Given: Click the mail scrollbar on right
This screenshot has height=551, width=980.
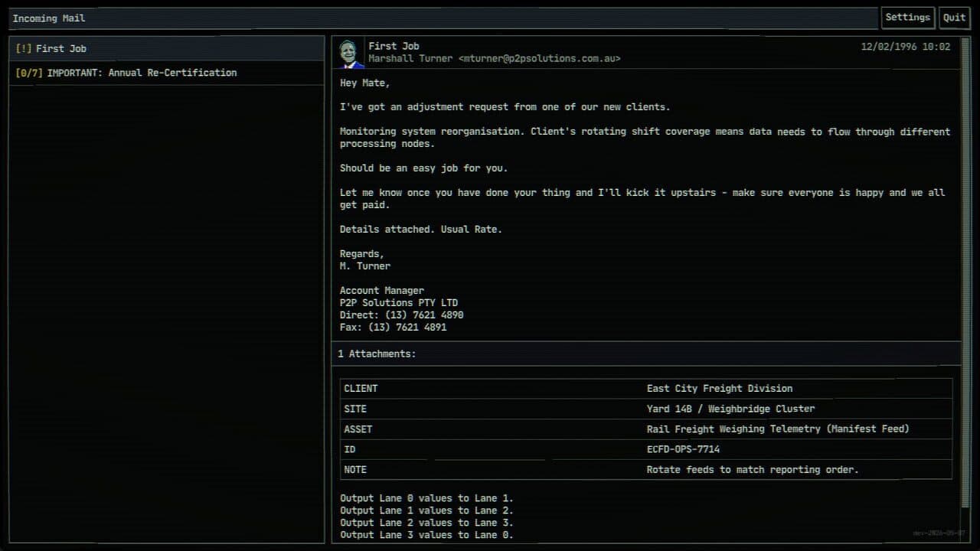Looking at the screenshot, I should pos(965,272).
